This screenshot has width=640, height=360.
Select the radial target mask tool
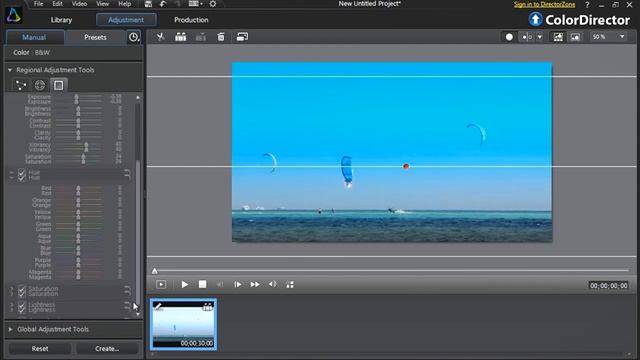click(40, 85)
